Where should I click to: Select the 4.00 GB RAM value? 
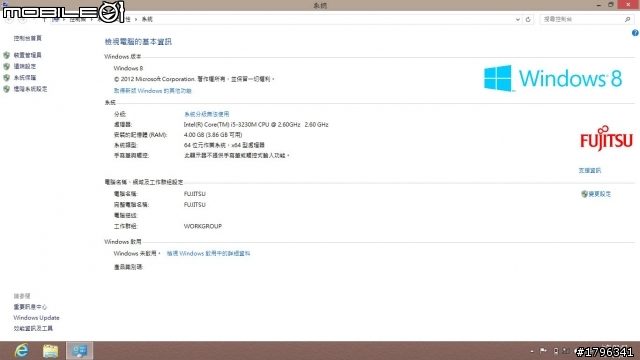click(x=213, y=135)
